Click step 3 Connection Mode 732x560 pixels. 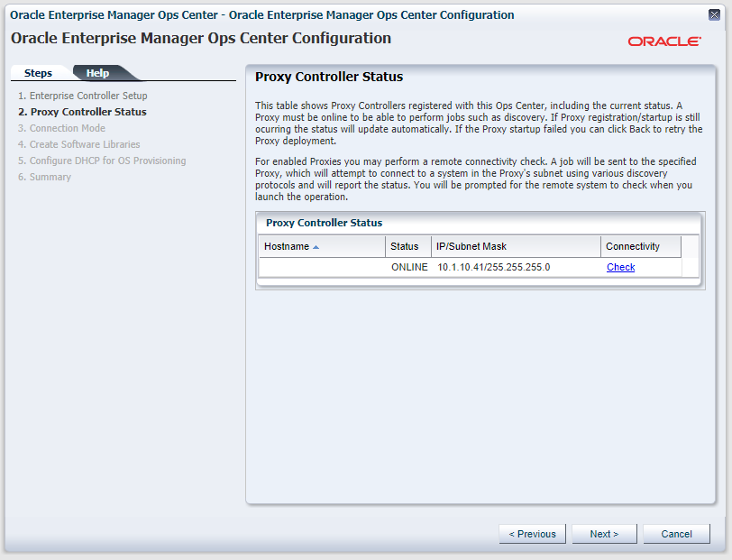(x=61, y=128)
